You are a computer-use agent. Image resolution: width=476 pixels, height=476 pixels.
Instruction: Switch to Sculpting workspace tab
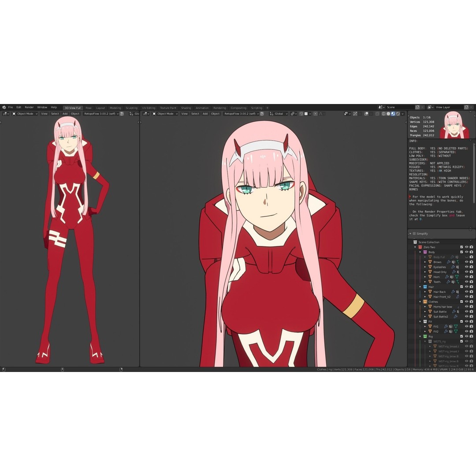tap(131, 108)
